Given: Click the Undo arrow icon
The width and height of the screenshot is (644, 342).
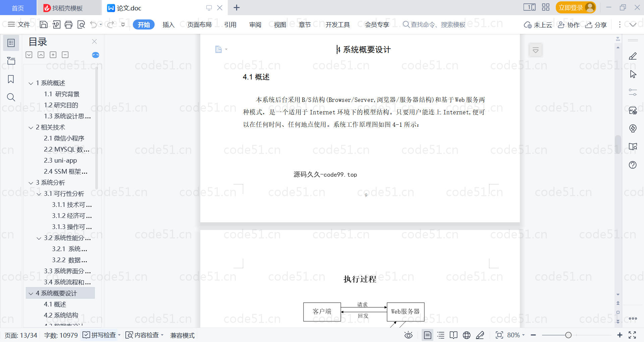Looking at the screenshot, I should pyautogui.click(x=94, y=24).
